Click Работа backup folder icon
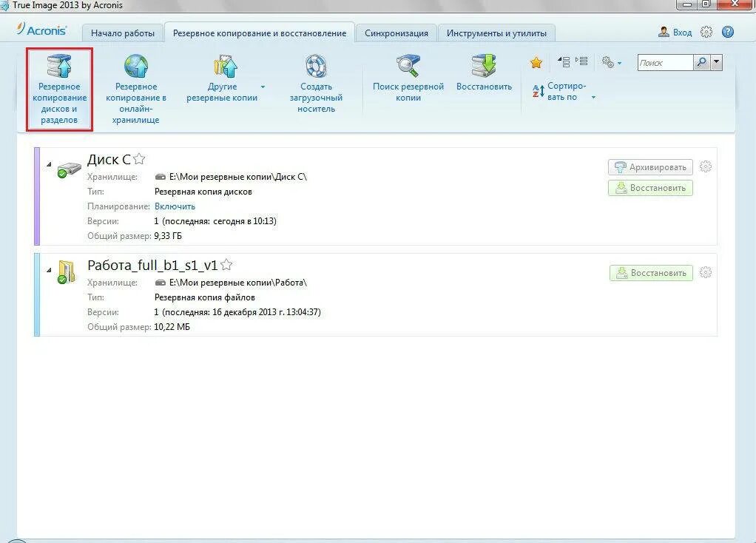Screen dimensions: 756x543 click(x=66, y=271)
